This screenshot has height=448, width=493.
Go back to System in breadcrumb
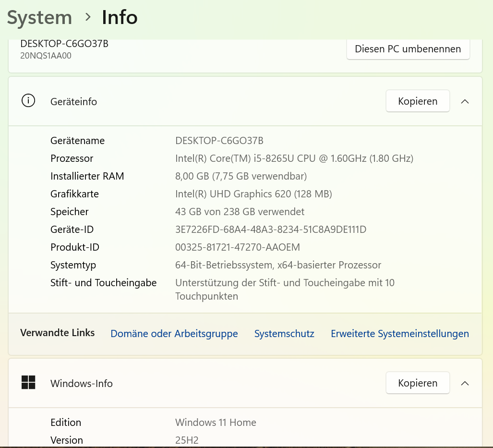click(x=40, y=18)
